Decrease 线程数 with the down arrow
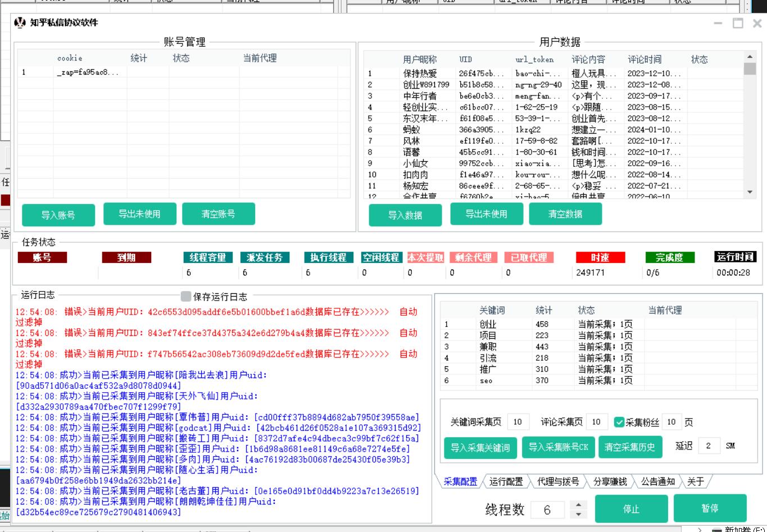Screen dimensions: 767x532 pyautogui.click(x=578, y=514)
